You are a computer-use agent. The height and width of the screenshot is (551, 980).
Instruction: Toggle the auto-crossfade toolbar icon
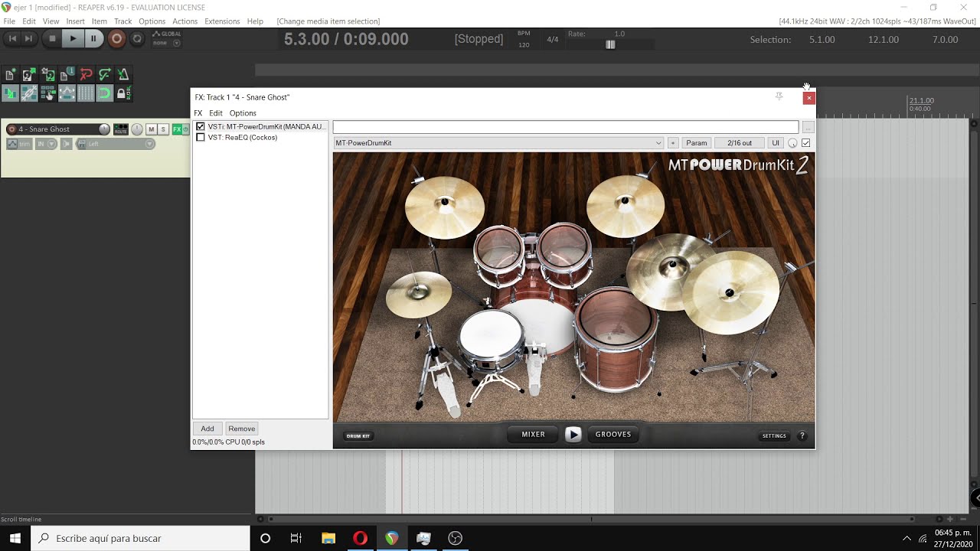[x=10, y=93]
